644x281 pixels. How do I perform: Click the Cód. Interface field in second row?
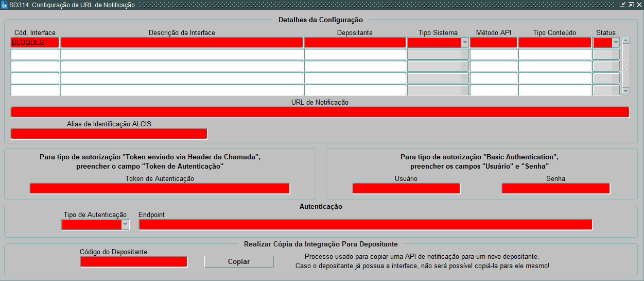pyautogui.click(x=35, y=55)
